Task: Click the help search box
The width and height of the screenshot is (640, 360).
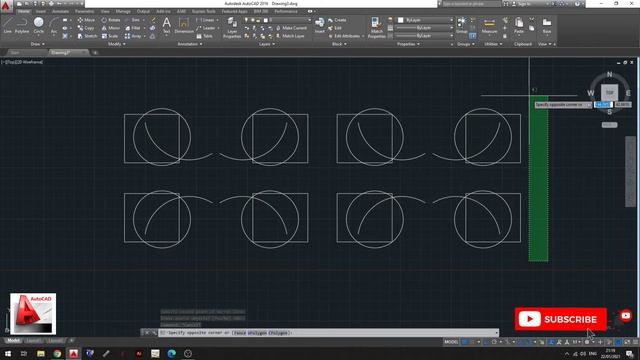Action: [471, 4]
